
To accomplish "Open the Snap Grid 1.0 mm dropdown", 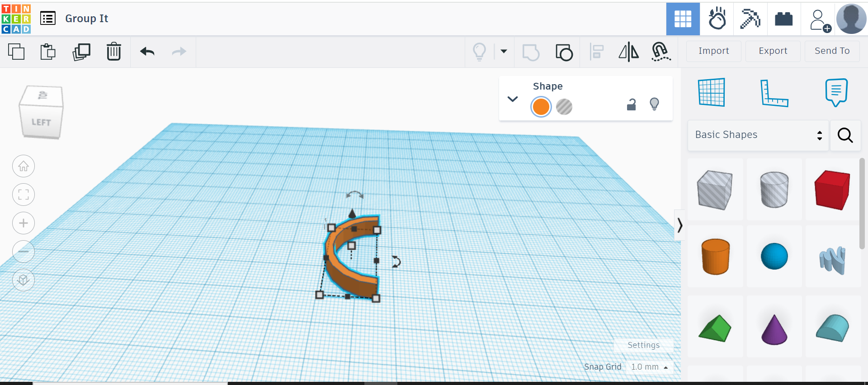I will (x=650, y=367).
